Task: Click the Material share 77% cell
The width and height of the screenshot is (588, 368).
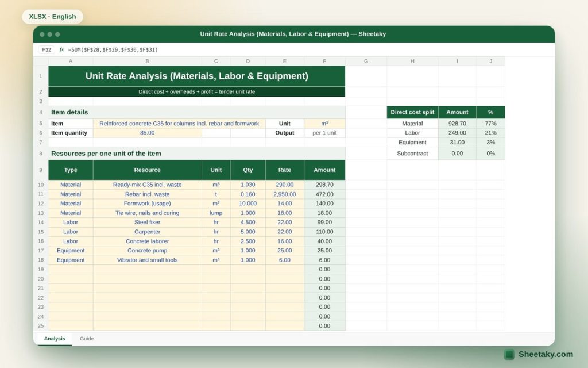Action: [x=490, y=124]
